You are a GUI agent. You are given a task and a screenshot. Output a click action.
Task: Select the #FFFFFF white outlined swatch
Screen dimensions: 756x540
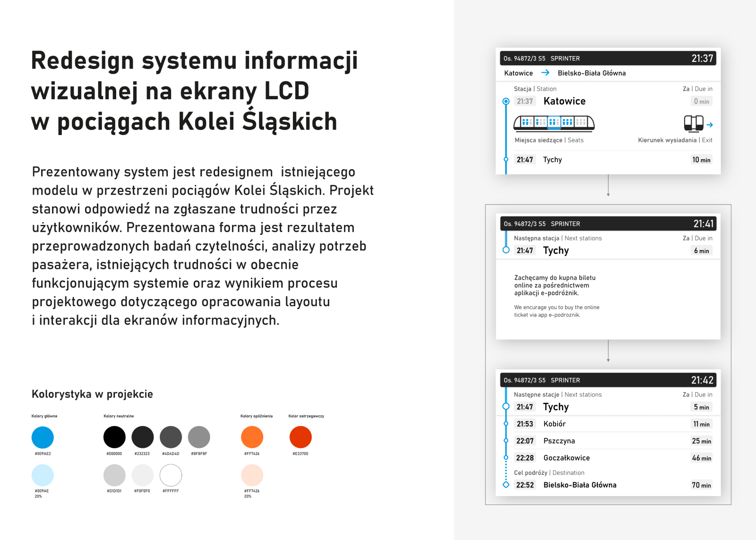coord(171,475)
